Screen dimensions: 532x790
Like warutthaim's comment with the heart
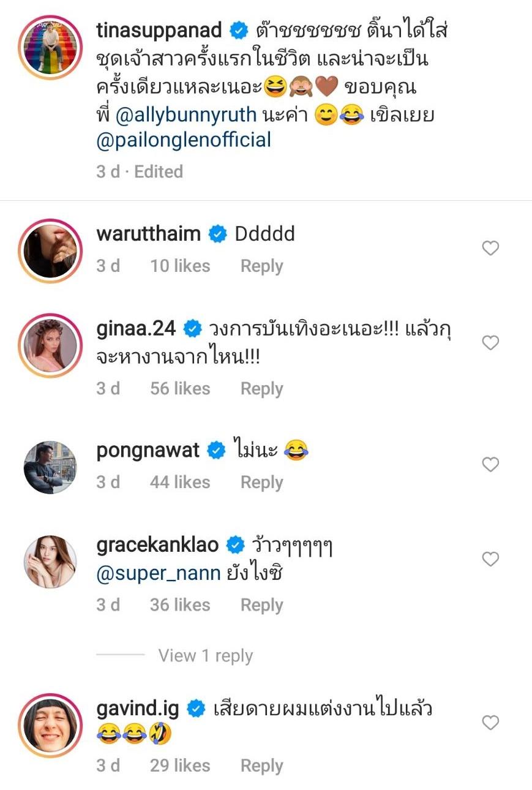(490, 248)
